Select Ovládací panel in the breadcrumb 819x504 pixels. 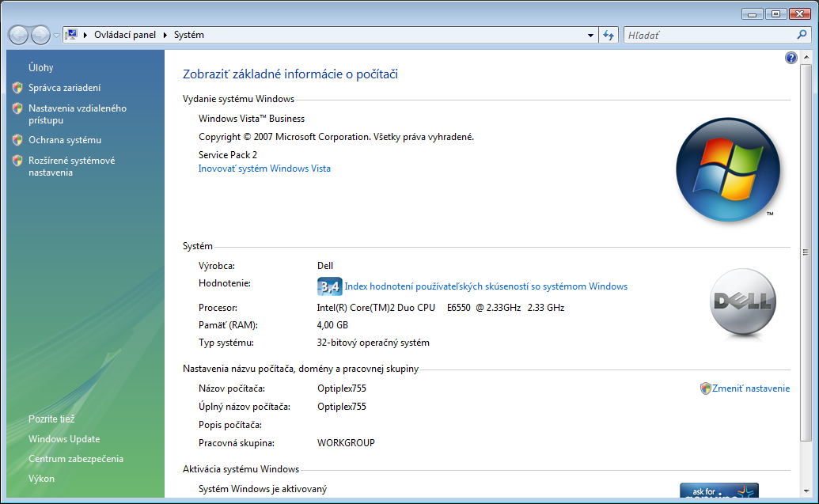[x=125, y=35]
